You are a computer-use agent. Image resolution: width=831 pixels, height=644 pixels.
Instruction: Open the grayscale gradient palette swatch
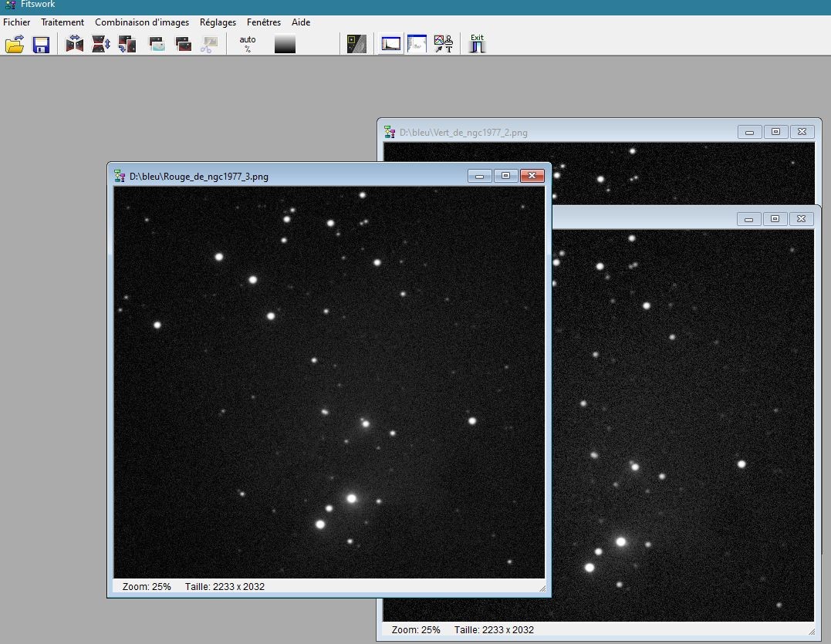tap(285, 44)
